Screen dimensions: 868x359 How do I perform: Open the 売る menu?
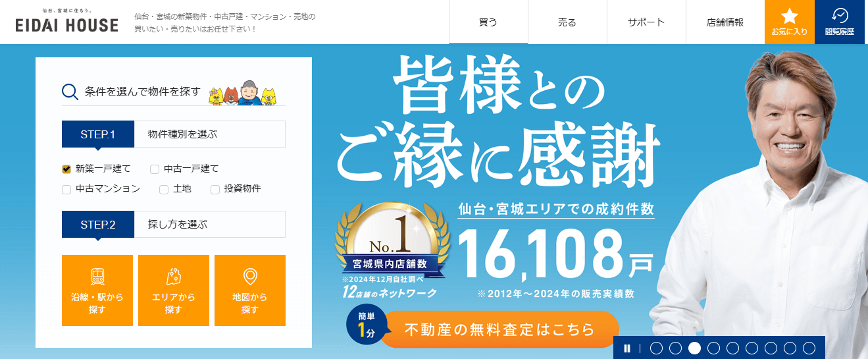tap(567, 22)
